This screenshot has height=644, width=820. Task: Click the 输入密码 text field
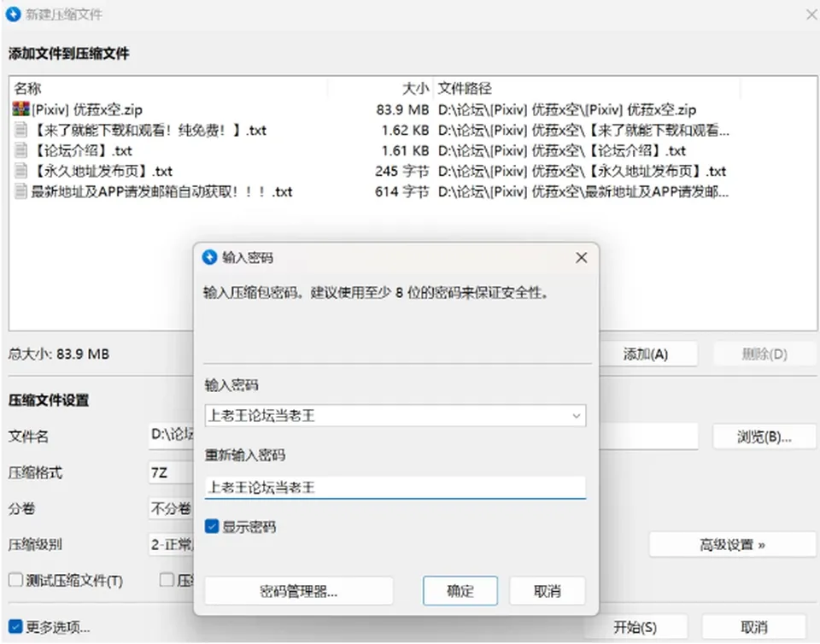[x=395, y=416]
